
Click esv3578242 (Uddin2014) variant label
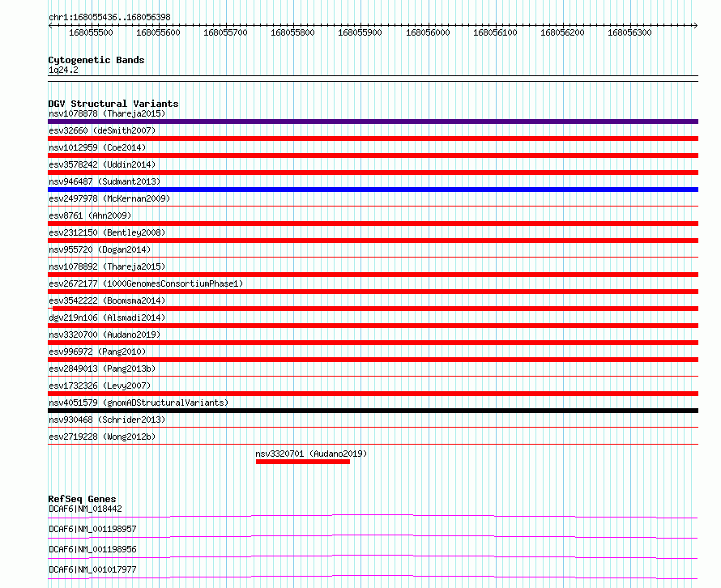coord(102,164)
